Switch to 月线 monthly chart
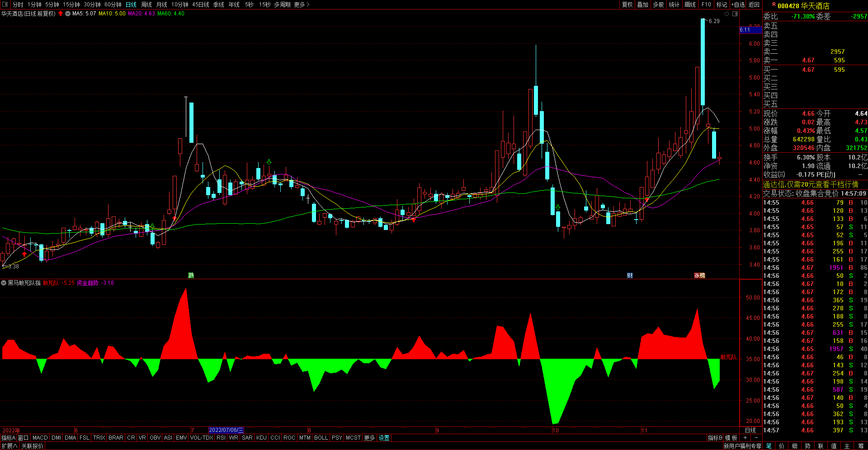 (x=162, y=5)
